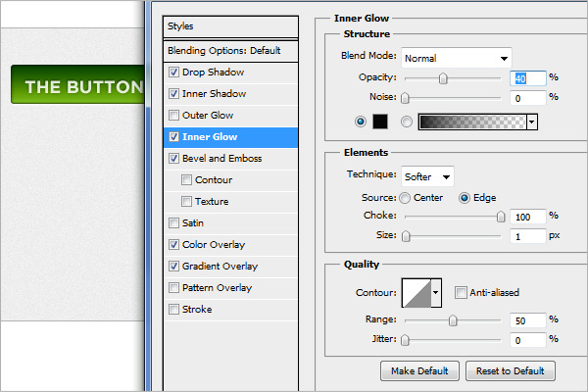The height and width of the screenshot is (392, 588).
Task: Open the Gradient Overlay settings row
Action: pyautogui.click(x=230, y=267)
